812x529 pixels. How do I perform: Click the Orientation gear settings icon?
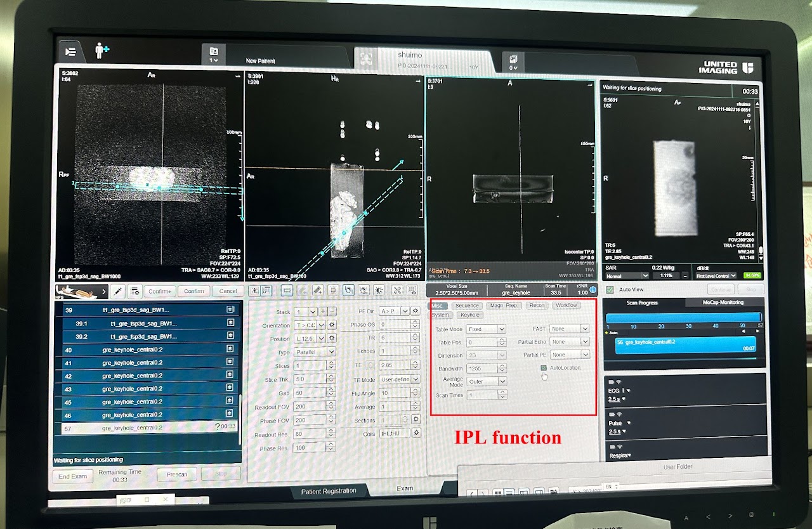331,325
